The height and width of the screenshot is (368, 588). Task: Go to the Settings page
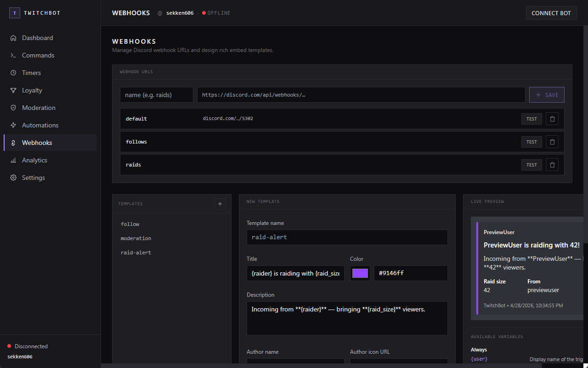(50, 178)
